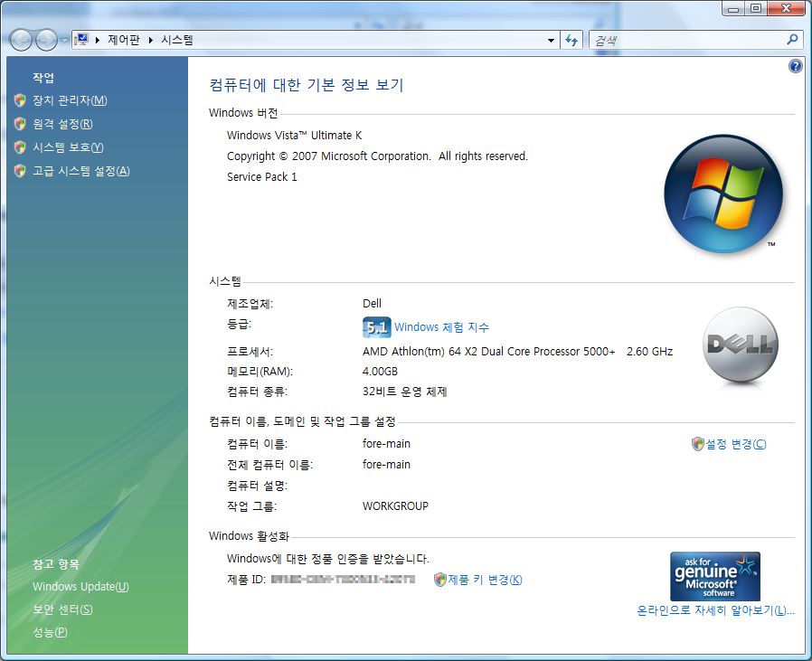This screenshot has width=812, height=661.
Task: Click the WORKGROUP value text
Action: (x=396, y=506)
